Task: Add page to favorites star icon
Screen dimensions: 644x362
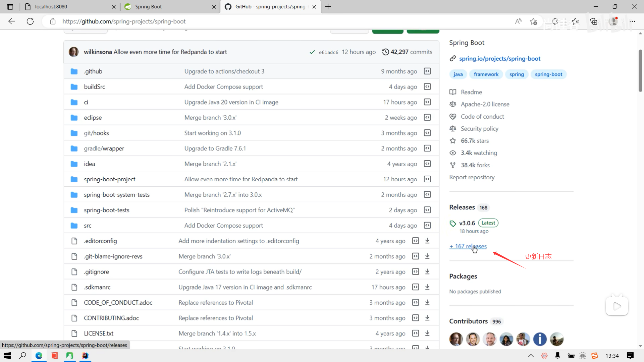Action: point(533,21)
